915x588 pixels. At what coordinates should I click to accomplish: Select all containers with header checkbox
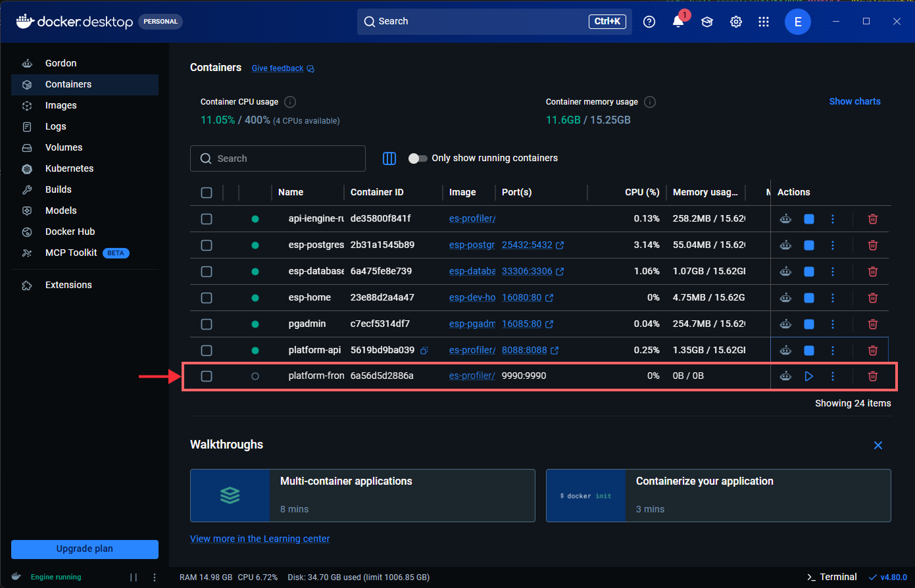[x=207, y=193]
